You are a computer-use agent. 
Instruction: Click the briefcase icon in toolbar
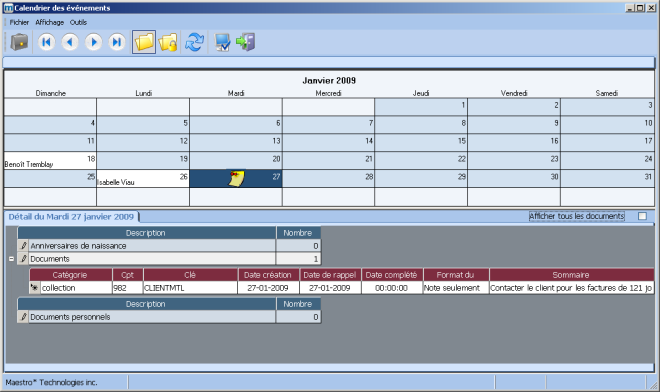(x=19, y=42)
